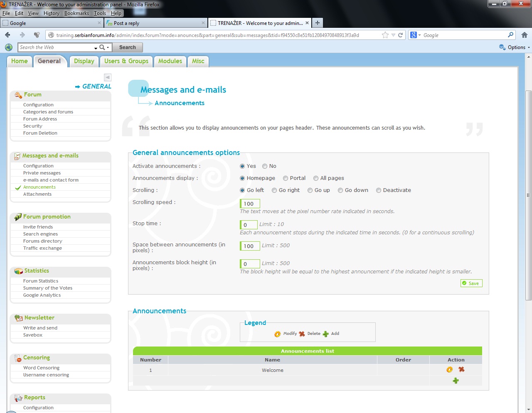The width and height of the screenshot is (532, 413).
Task: Switch to the Misc admin tab
Action: point(198,61)
